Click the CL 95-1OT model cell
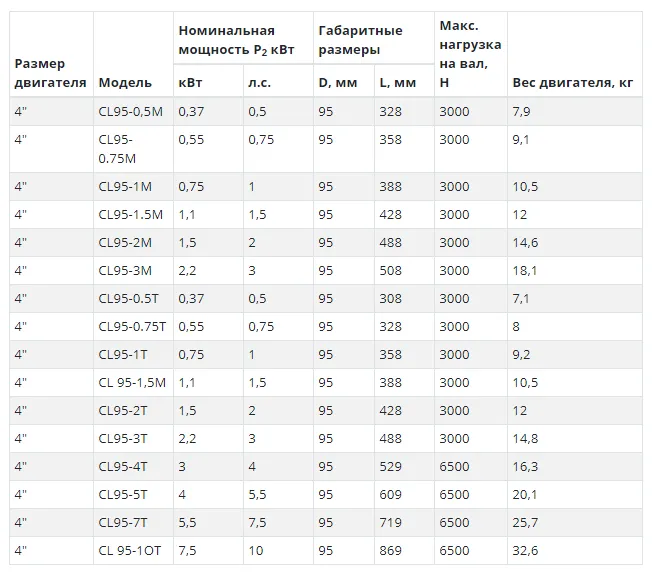Viewport: 653px width, 576px height. pos(133,550)
